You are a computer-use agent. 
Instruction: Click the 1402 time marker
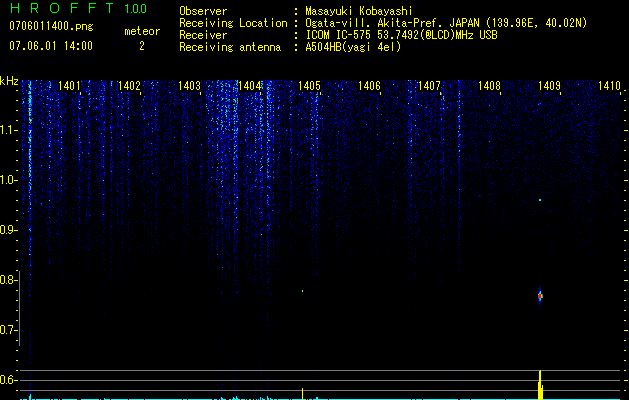(130, 85)
